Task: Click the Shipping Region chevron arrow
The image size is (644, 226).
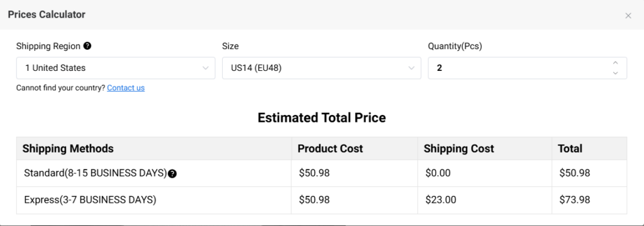Action: [x=206, y=68]
